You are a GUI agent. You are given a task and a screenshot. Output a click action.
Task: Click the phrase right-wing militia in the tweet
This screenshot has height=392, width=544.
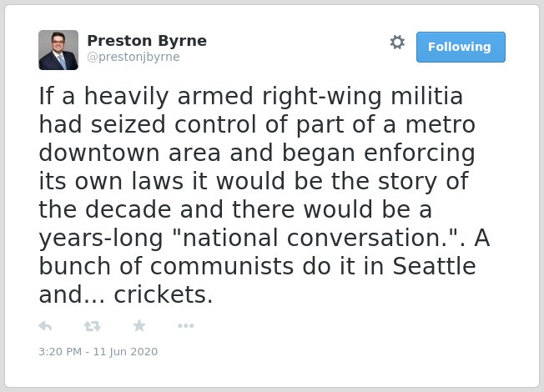tap(363, 97)
